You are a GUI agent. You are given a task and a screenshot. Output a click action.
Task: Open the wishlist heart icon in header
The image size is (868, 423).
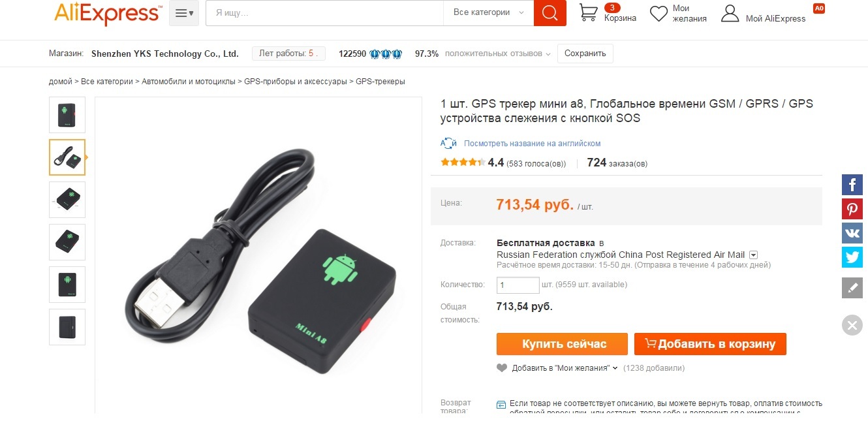pyautogui.click(x=659, y=14)
